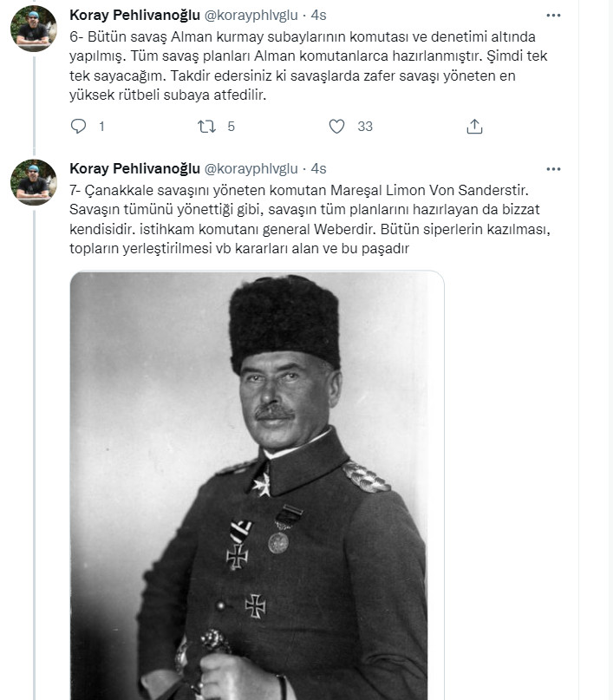Open more options for the Çanakkale tweet
613x700 pixels.
pos(553,167)
